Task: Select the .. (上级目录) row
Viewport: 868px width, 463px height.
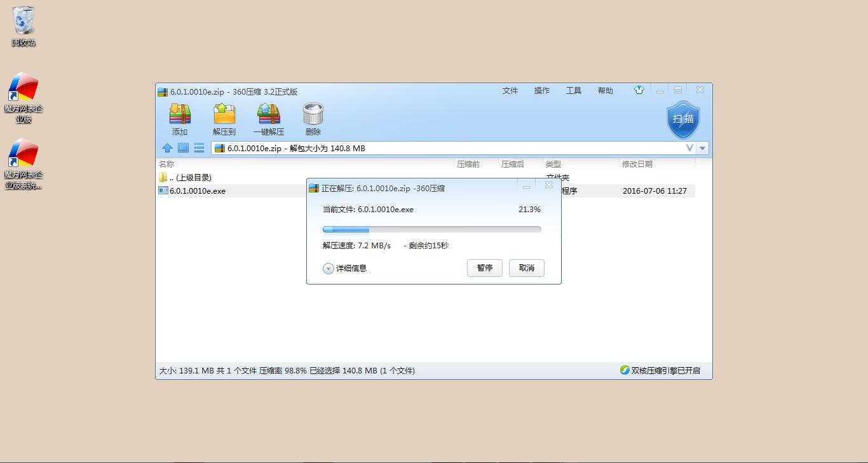Action: [426, 177]
